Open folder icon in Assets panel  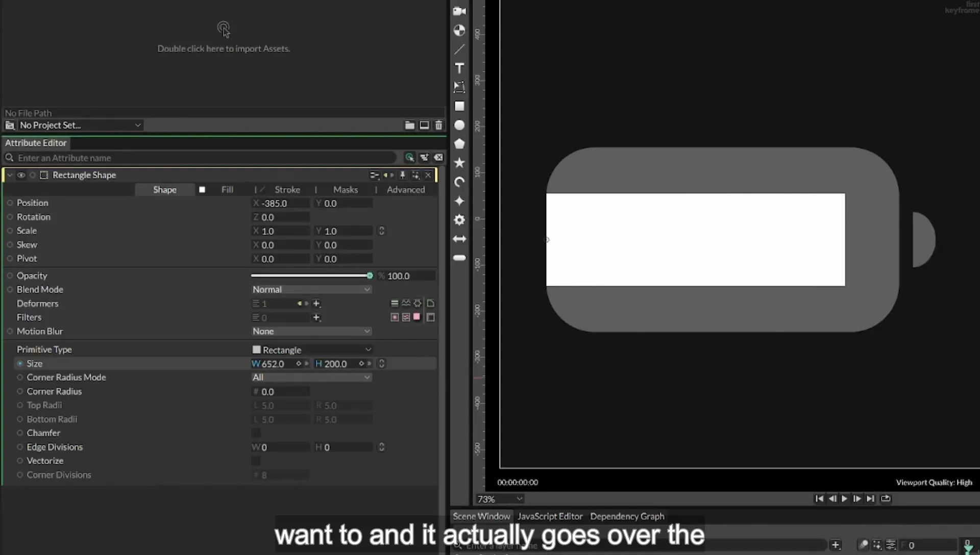tap(409, 125)
